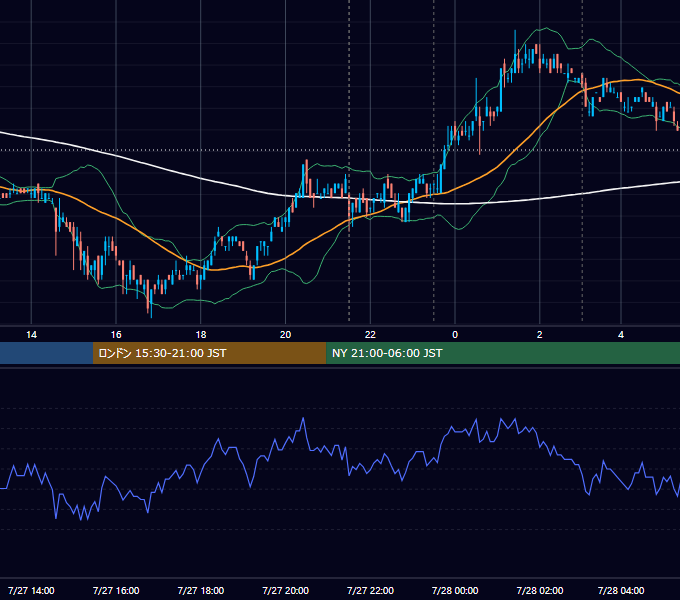
Task: Click the 7/27 14:00 date label
Action: pos(31,590)
